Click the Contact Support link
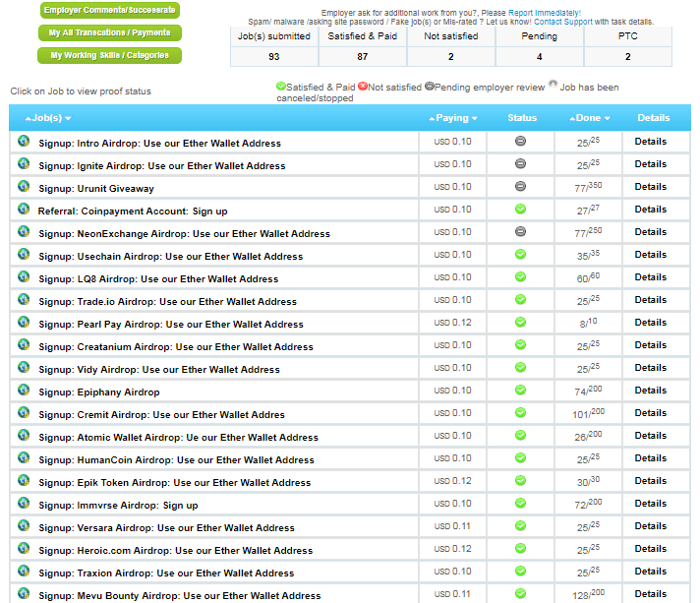 (x=563, y=22)
